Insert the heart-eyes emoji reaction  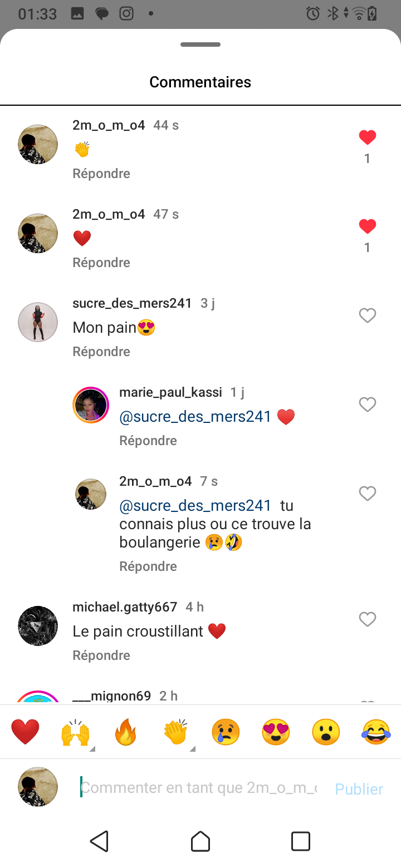276,732
